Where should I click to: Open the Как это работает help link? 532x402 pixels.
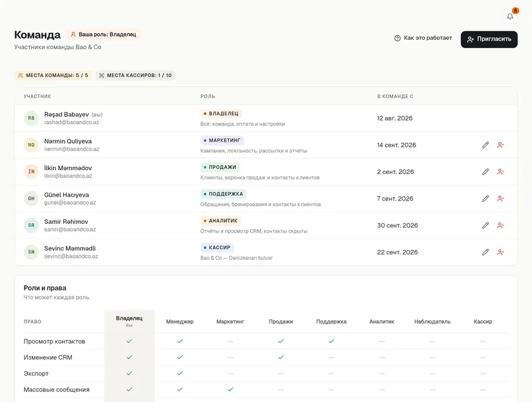(x=423, y=38)
